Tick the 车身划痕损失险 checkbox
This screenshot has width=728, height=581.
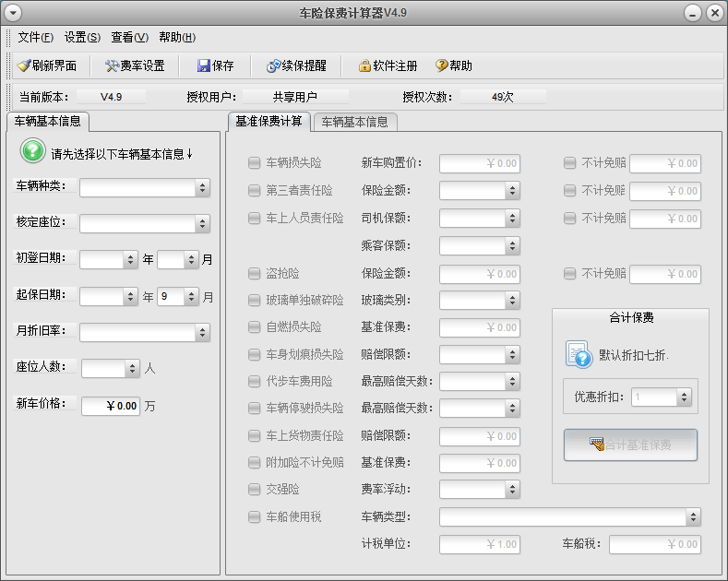(x=254, y=354)
